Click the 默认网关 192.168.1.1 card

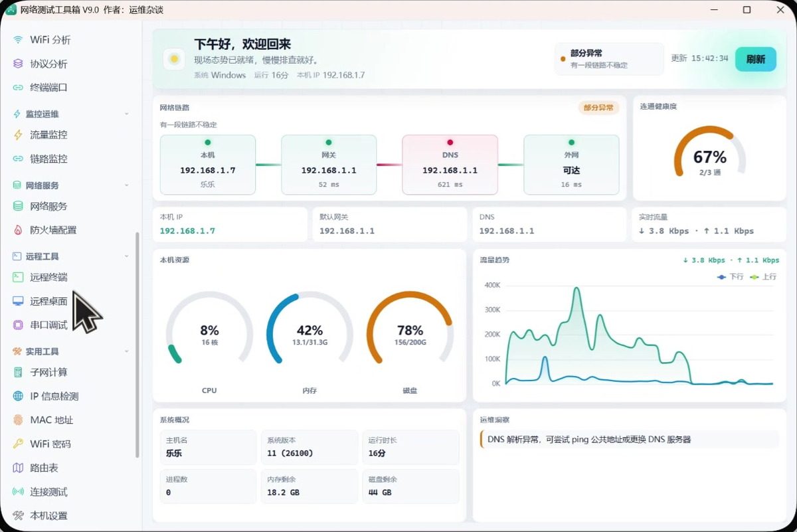pos(389,224)
